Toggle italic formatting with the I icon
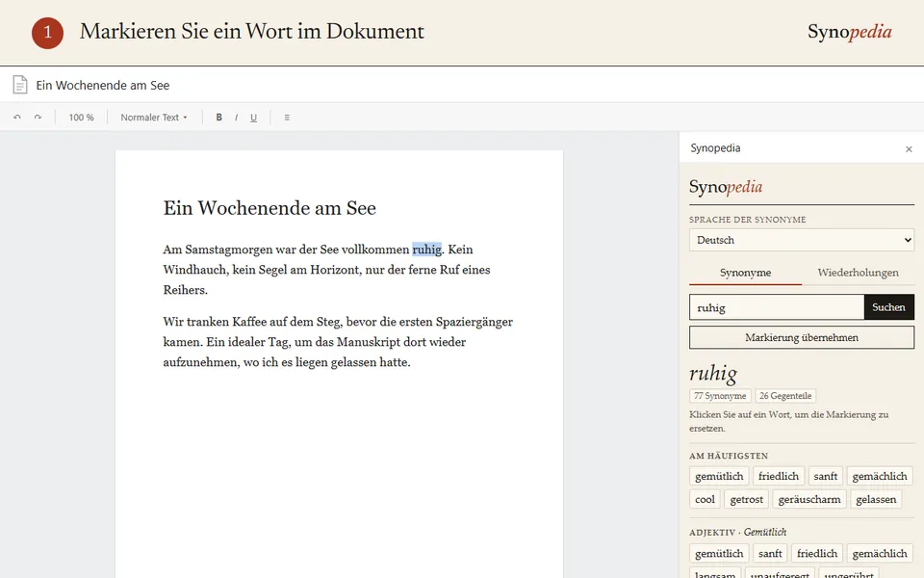This screenshot has height=578, width=924. 237,118
